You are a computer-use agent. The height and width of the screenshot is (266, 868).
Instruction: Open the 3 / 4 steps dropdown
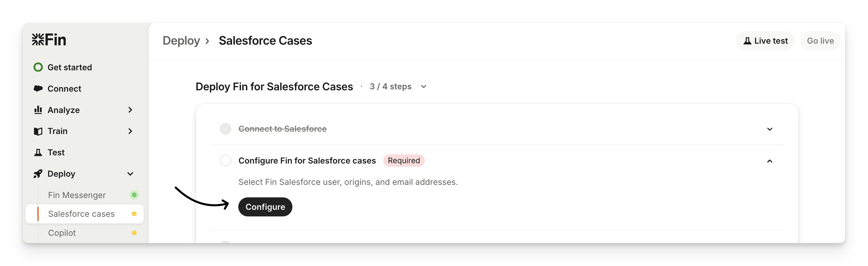[x=424, y=86]
